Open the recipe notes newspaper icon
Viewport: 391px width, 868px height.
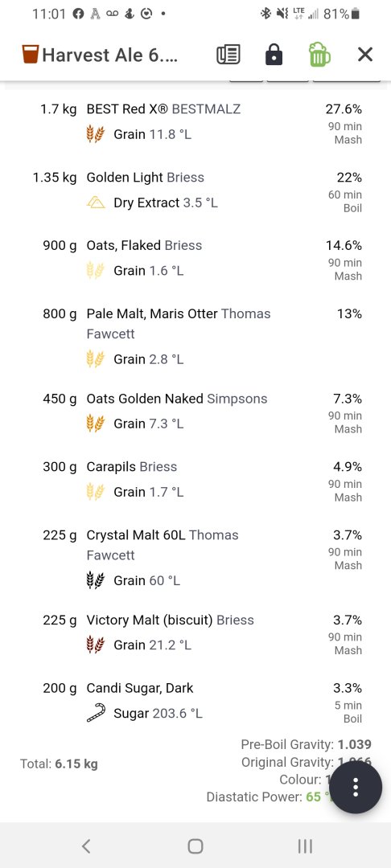coord(228,55)
